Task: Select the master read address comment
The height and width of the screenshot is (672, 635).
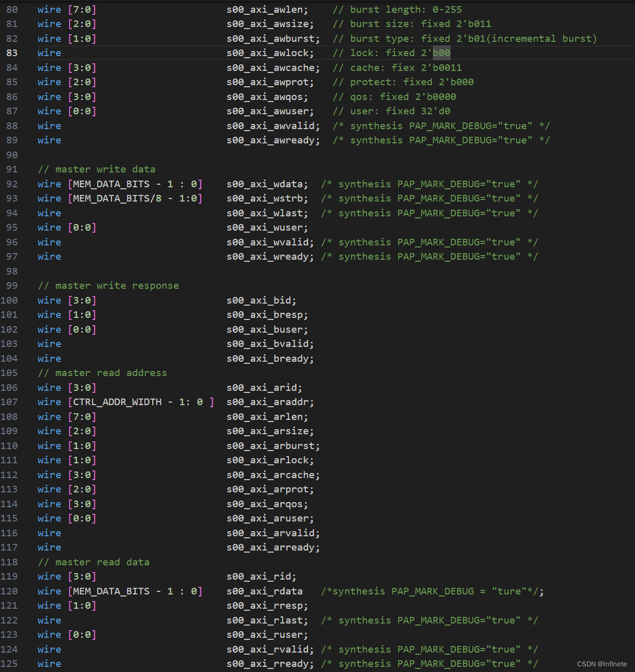Action: pos(103,372)
